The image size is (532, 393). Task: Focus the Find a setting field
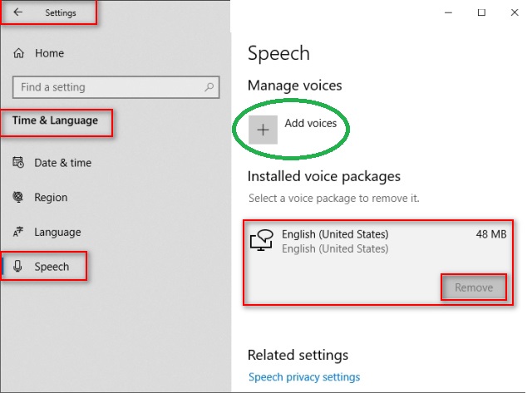click(116, 87)
